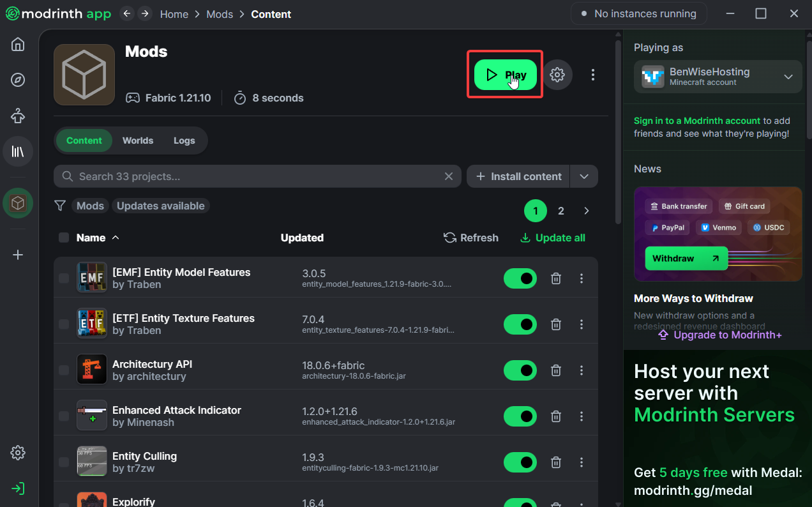Screen dimensions: 812x507
Task: Open the Home icon in sidebar
Action: pos(18,44)
